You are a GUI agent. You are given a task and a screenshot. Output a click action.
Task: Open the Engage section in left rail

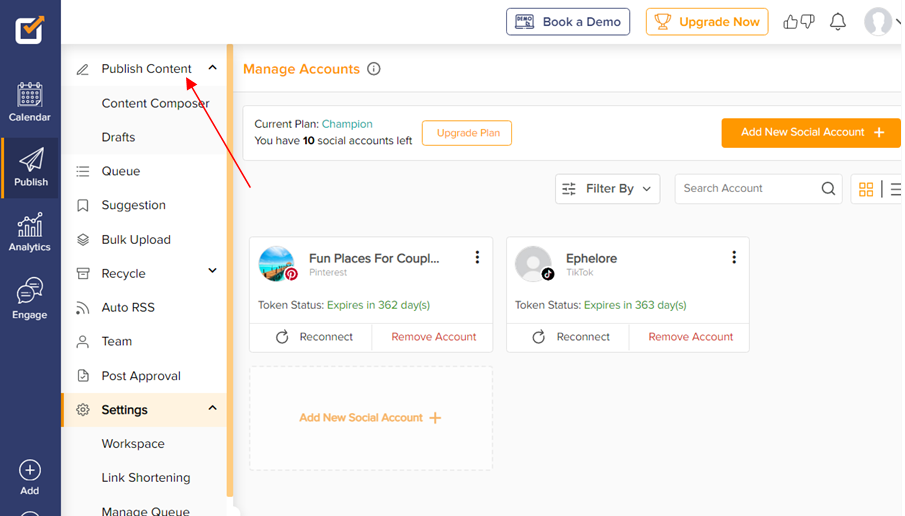(x=29, y=298)
